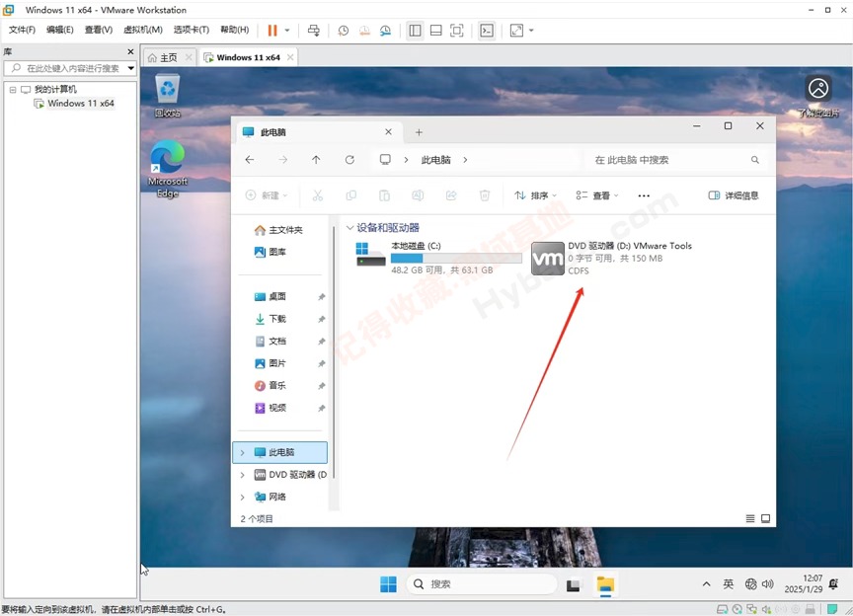Open the 虚拟机(M) menu
The height and width of the screenshot is (616, 853).
(x=142, y=30)
